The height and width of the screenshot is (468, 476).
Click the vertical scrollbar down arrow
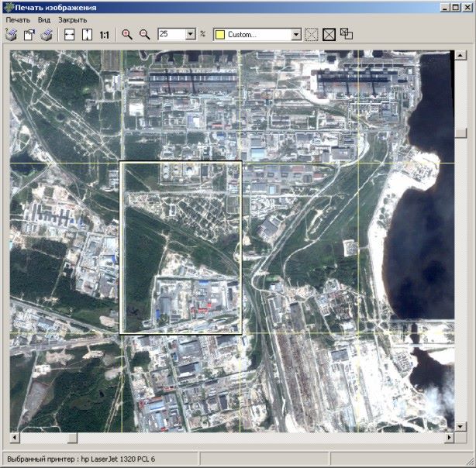click(x=460, y=426)
